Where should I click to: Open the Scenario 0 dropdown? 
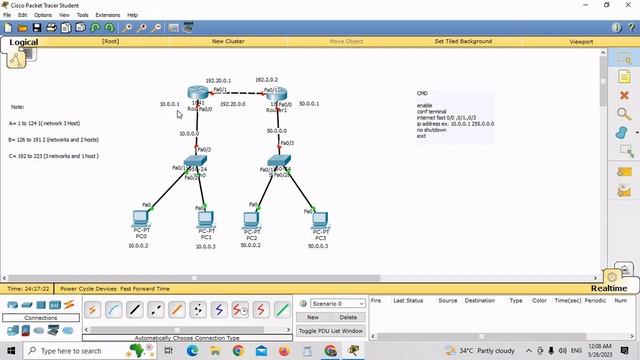tap(338, 304)
